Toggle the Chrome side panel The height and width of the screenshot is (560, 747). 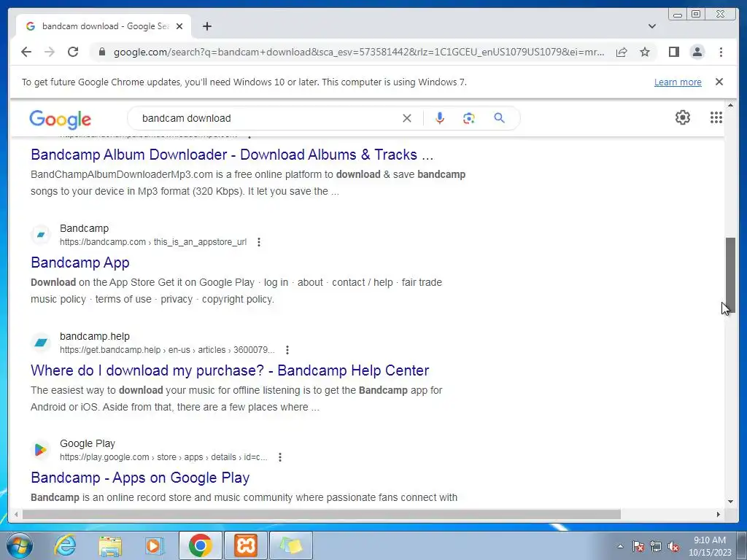(673, 52)
